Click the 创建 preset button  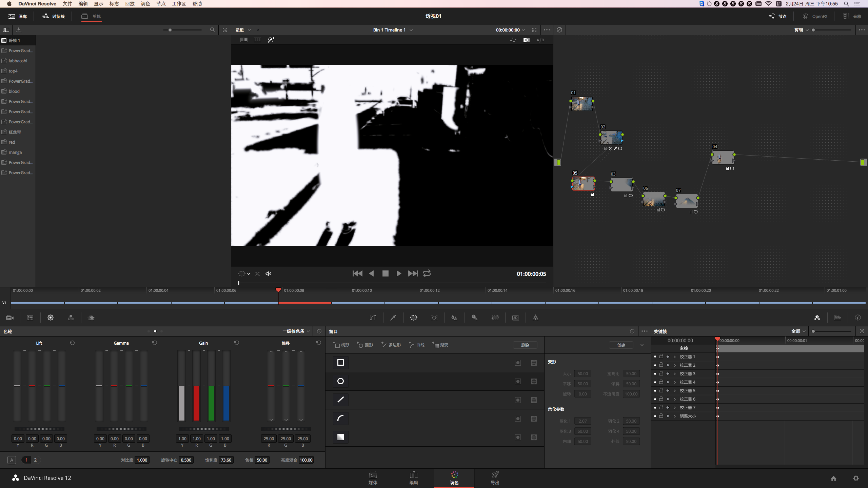[x=621, y=345]
